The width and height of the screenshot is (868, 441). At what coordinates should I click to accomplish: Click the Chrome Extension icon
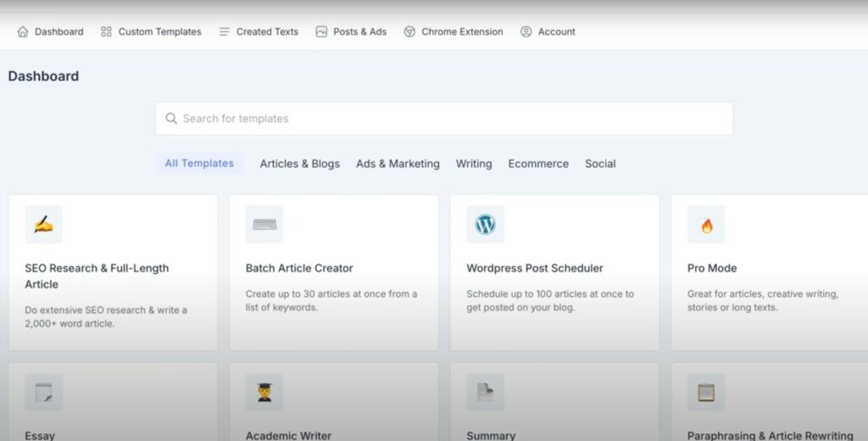point(409,31)
